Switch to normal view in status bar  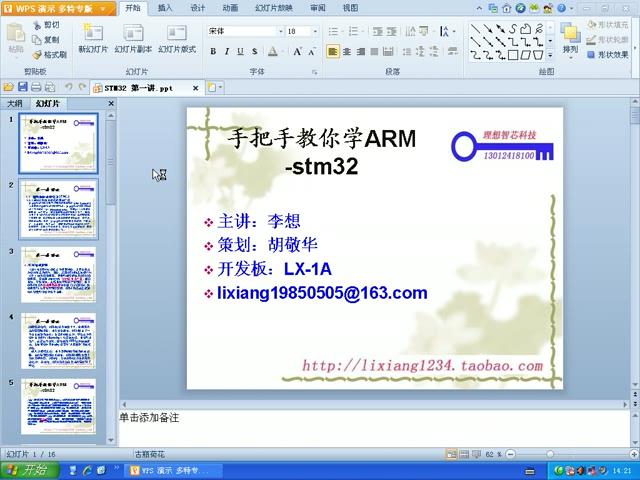coord(451,454)
